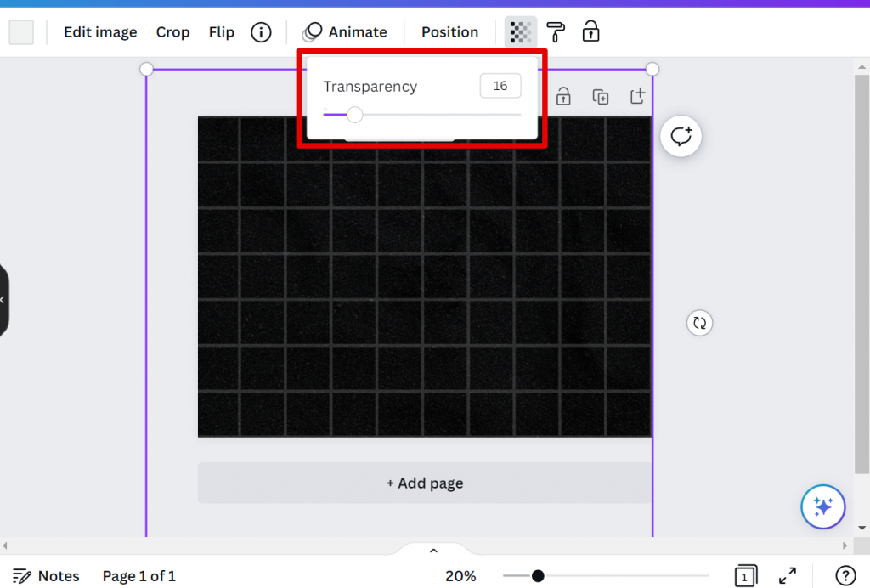
Task: Toggle presentation mode with the fullscreen icon
Action: click(x=788, y=575)
